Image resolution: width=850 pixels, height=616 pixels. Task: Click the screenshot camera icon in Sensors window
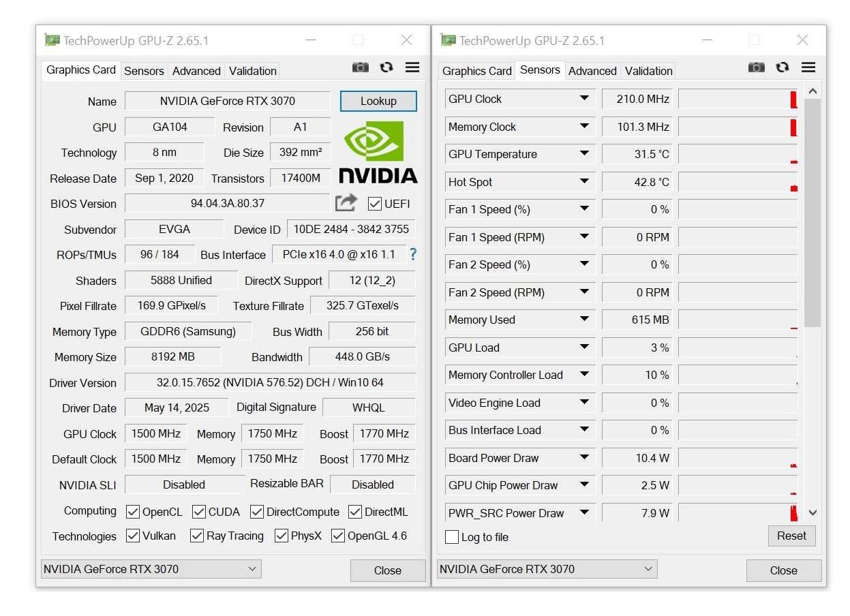(756, 67)
